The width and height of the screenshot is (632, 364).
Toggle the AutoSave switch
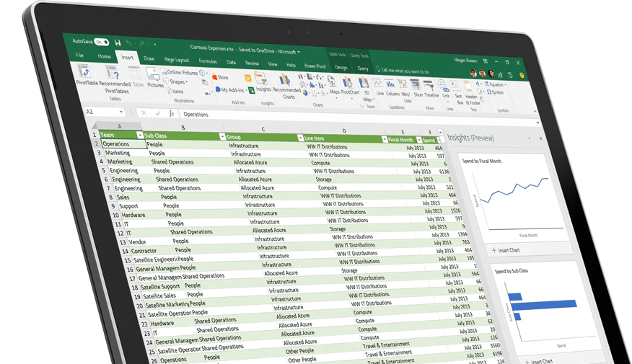(102, 42)
